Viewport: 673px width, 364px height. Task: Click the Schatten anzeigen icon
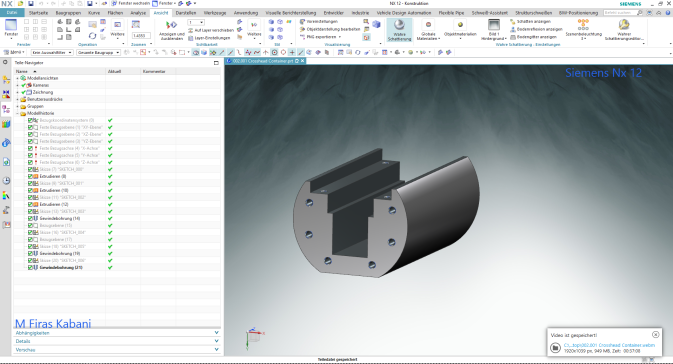click(512, 21)
